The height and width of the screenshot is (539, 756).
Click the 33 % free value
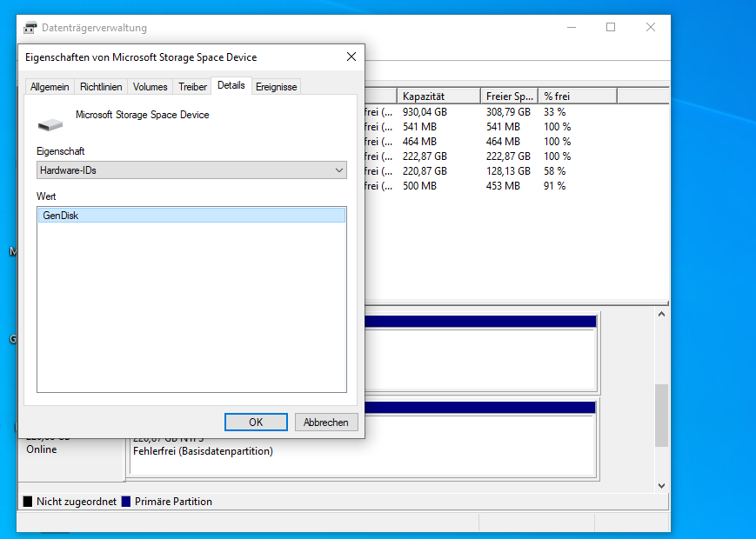pos(554,112)
